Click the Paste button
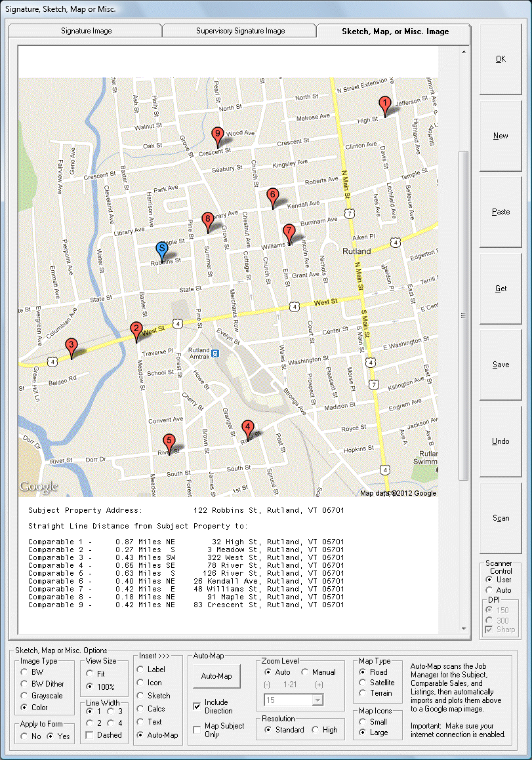532x760 pixels. (501, 212)
